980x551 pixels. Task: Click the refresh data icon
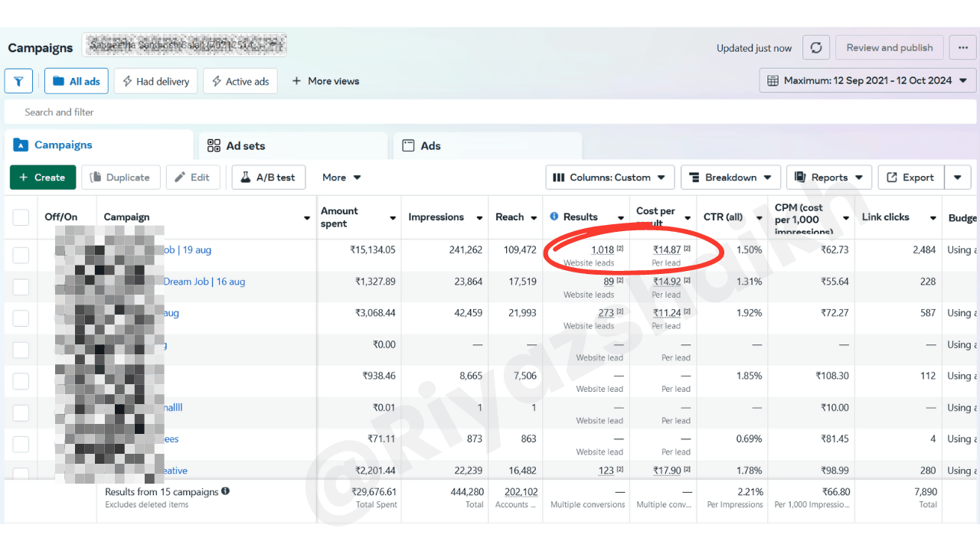(x=816, y=47)
